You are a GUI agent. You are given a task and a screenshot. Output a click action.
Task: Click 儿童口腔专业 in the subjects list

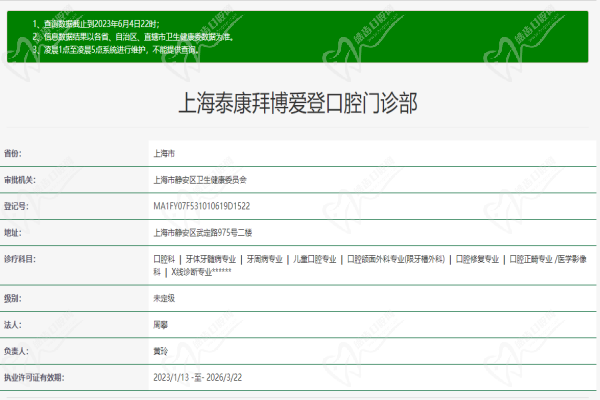315,259
